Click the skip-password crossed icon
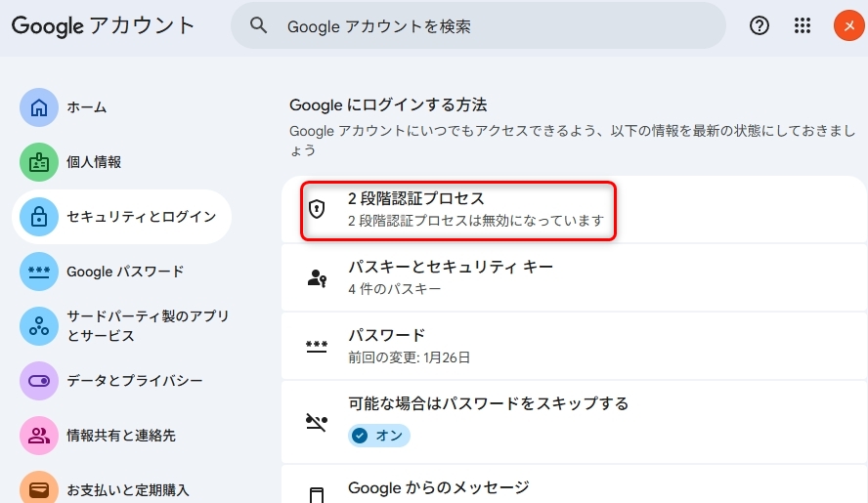This screenshot has height=503, width=868. pyautogui.click(x=317, y=422)
